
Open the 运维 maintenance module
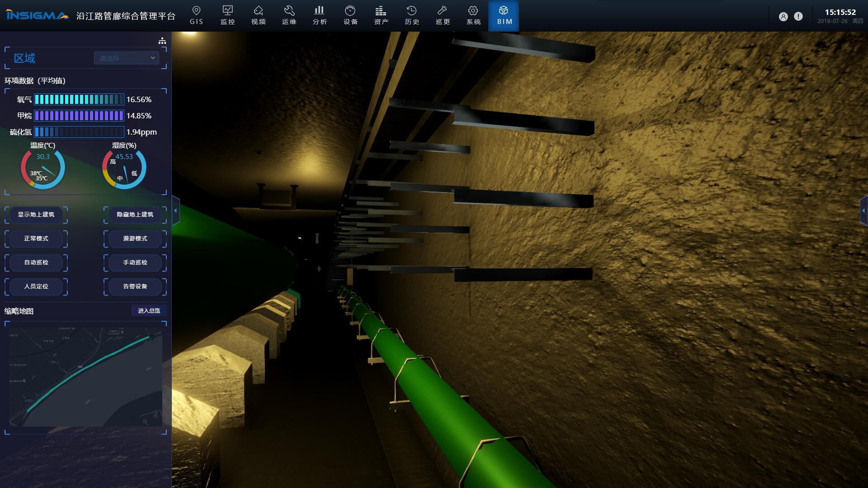(x=289, y=15)
